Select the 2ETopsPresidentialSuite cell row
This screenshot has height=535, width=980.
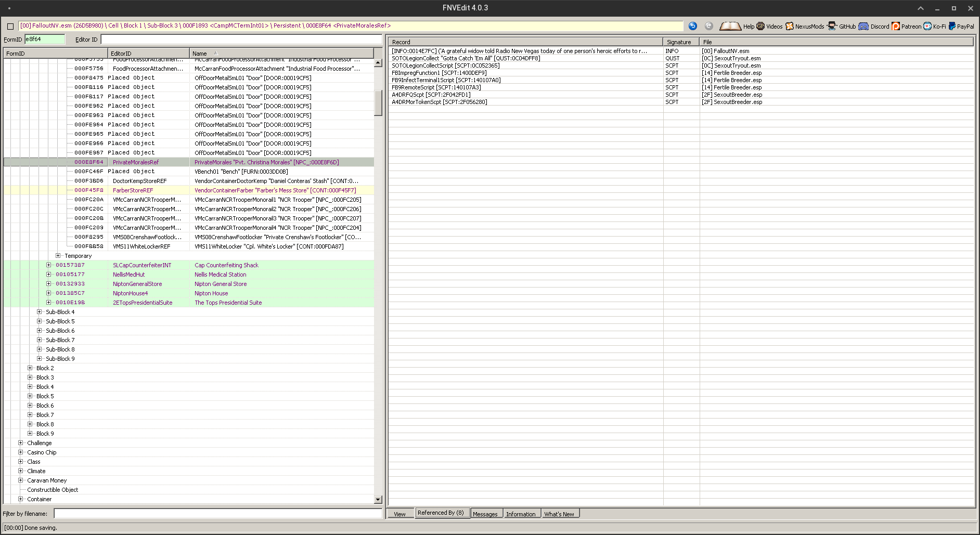[189, 303]
